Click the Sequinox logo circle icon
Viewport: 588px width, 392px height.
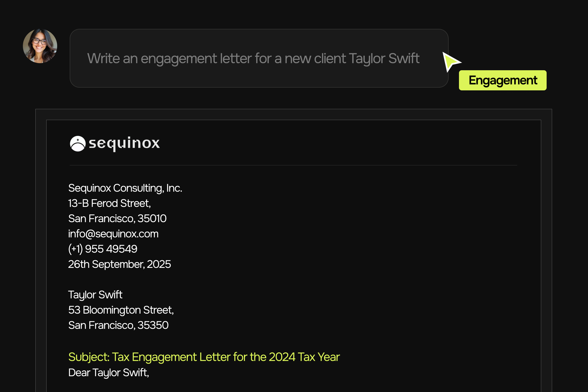pos(78,143)
